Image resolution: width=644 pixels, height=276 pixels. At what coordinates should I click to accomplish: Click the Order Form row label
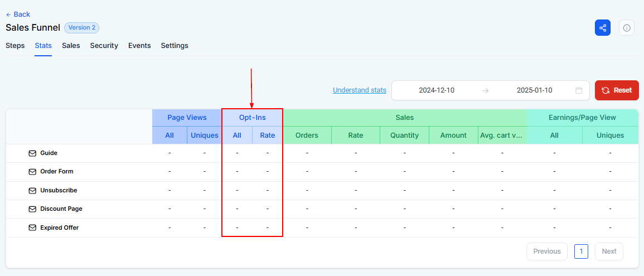pyautogui.click(x=57, y=172)
